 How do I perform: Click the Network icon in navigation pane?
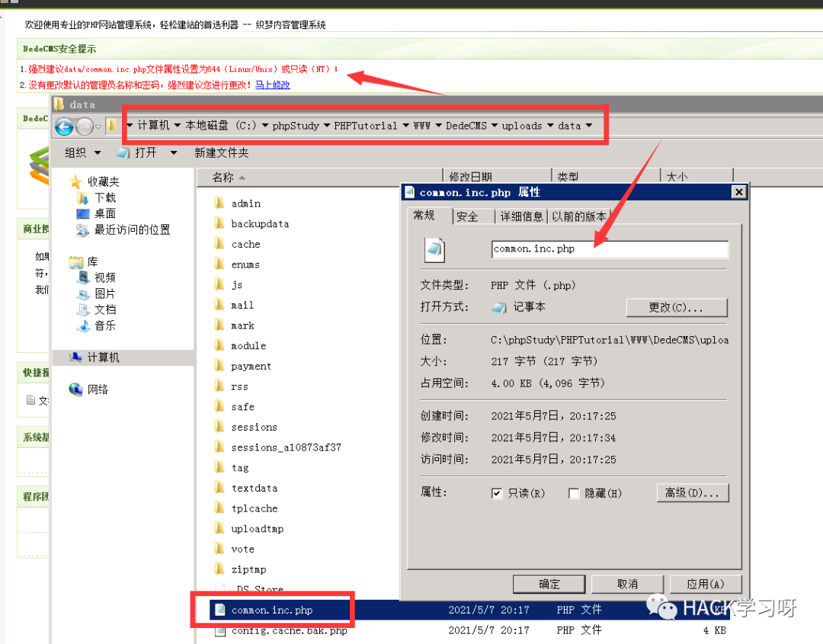[x=75, y=389]
